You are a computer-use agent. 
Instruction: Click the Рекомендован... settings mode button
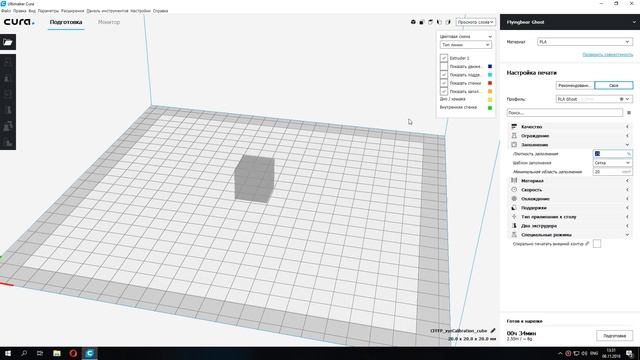click(575, 85)
